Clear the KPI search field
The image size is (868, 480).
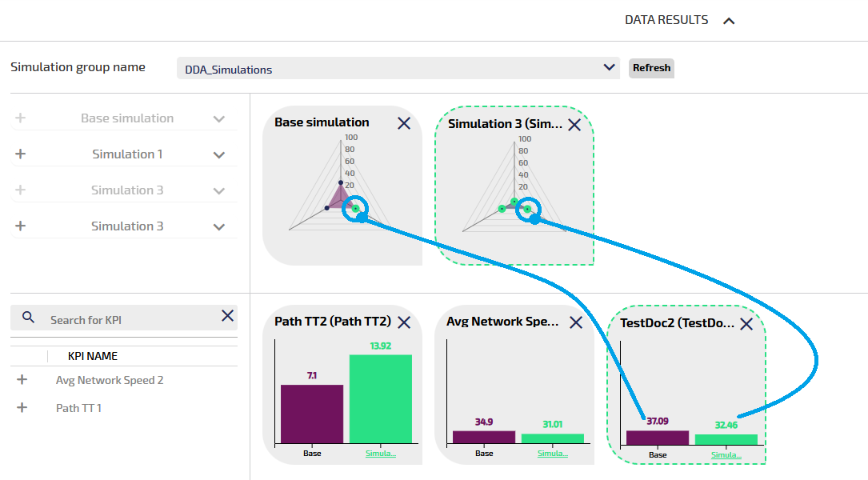[227, 317]
